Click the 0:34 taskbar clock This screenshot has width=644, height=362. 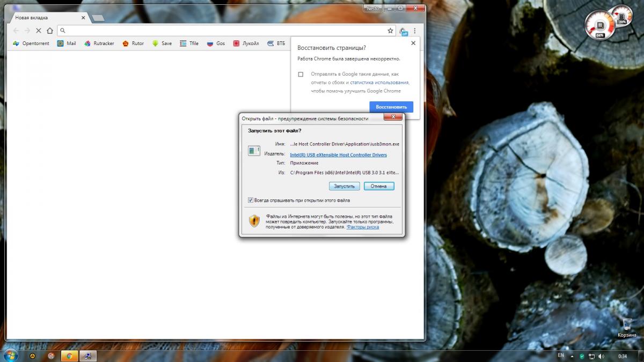click(x=623, y=356)
